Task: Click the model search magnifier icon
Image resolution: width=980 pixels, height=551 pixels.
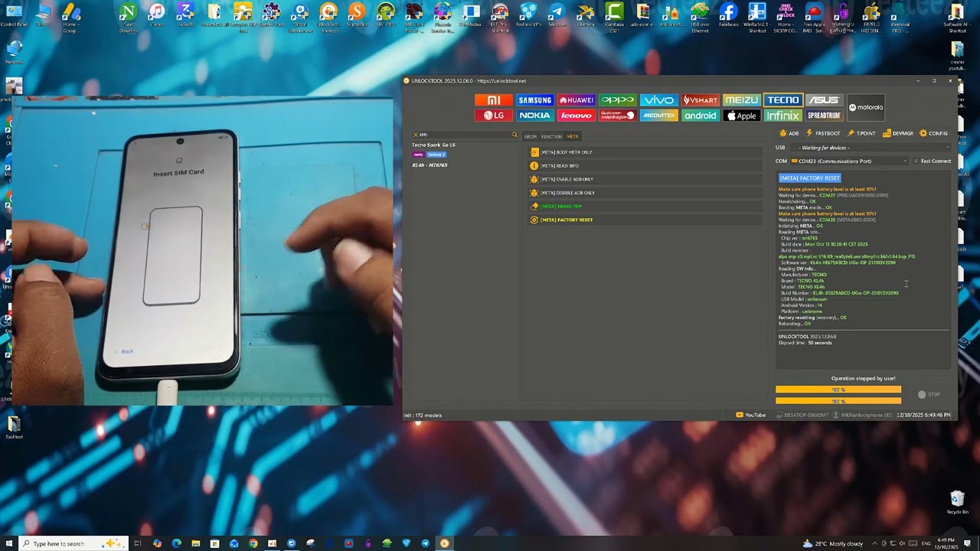Action: click(514, 135)
